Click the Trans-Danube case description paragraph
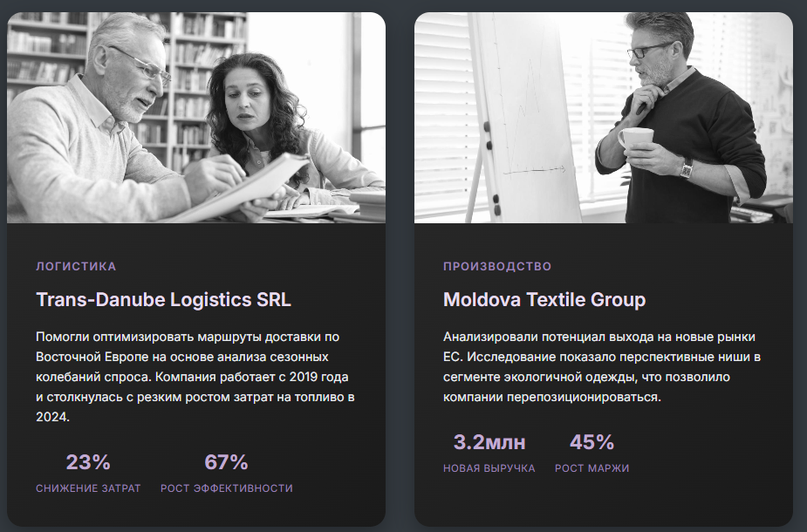The height and width of the screenshot is (532, 807). [x=195, y=377]
